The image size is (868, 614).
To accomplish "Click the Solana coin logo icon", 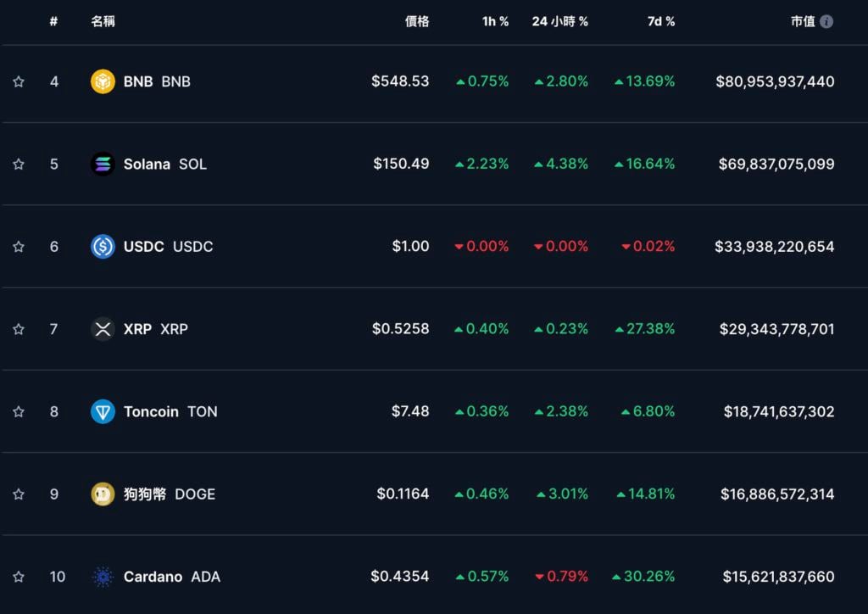I will [103, 164].
